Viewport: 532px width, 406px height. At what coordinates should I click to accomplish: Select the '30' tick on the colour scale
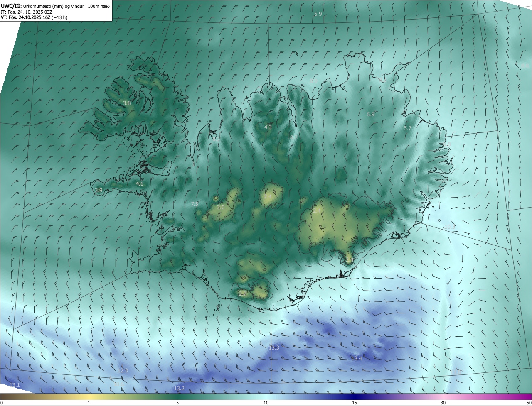tap(443, 403)
